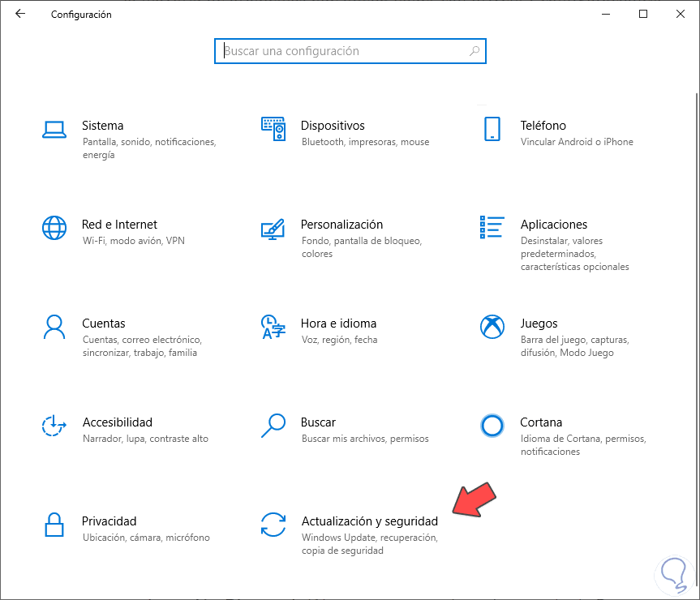Select the Privacidad padlock icon
This screenshot has width=700, height=600.
click(x=54, y=525)
